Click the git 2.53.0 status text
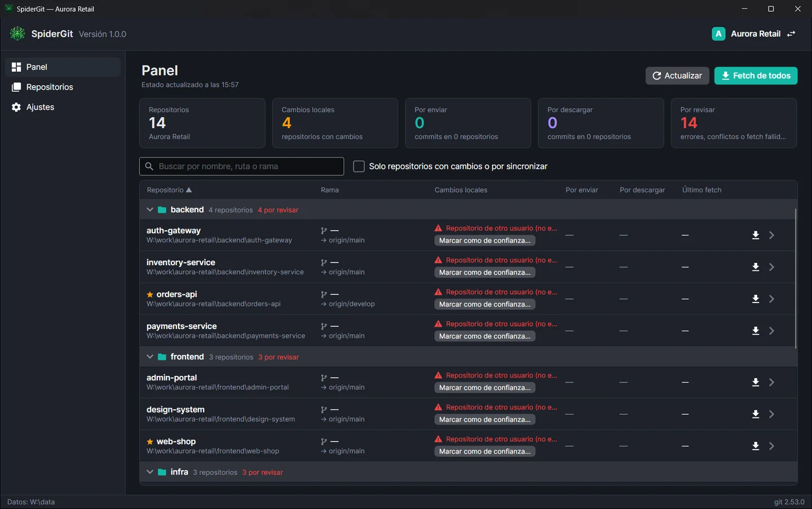Screen dimensions: 812x509 (x=789, y=502)
